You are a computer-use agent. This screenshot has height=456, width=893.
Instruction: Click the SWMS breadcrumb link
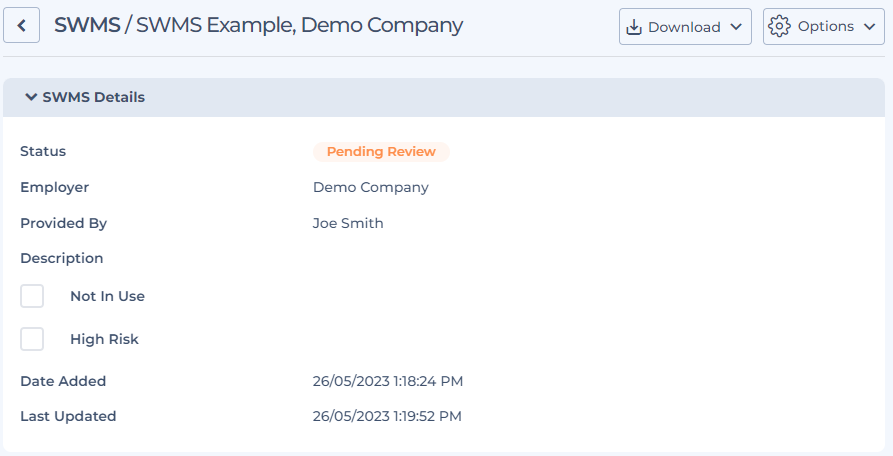(x=86, y=26)
